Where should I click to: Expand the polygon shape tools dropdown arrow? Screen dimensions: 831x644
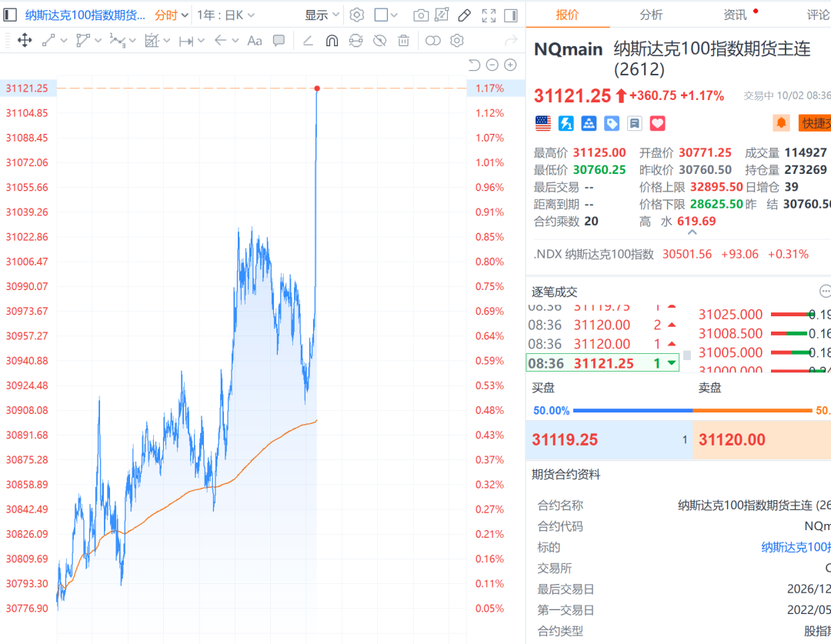pos(98,40)
